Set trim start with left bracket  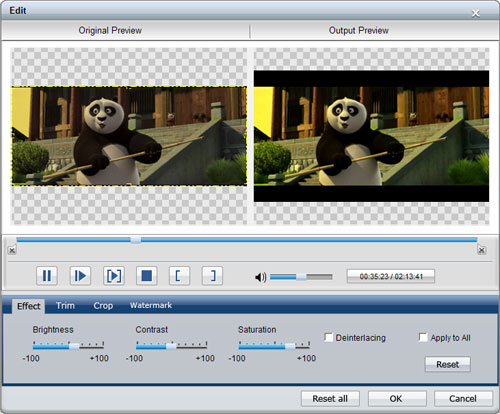(179, 276)
